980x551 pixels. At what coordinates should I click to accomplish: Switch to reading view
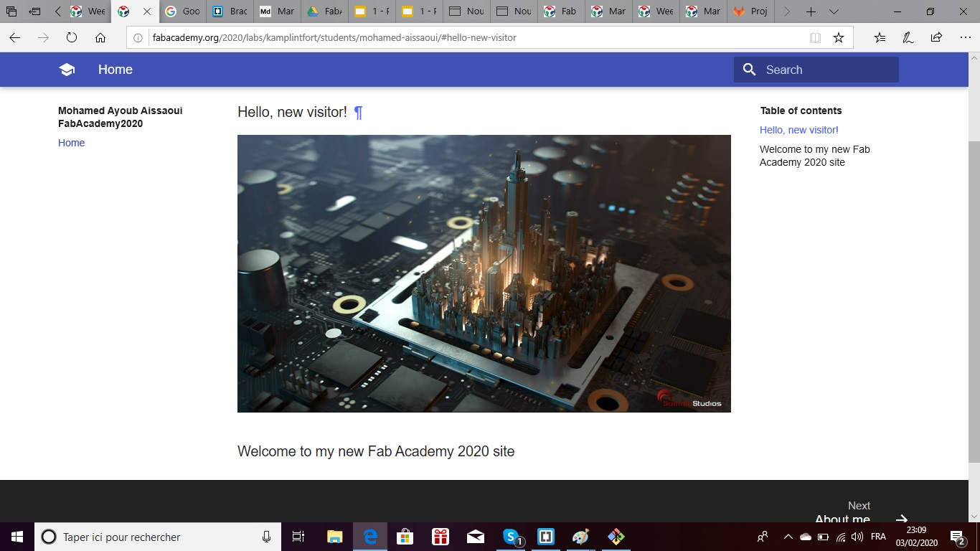[815, 38]
